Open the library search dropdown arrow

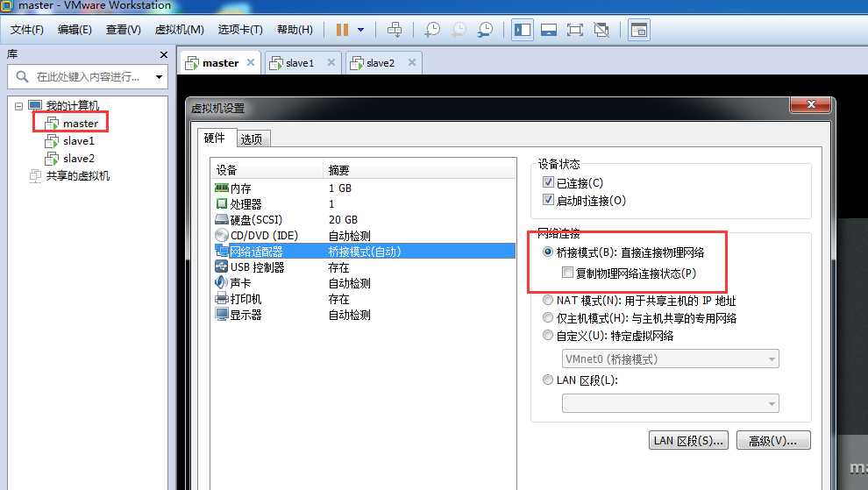(159, 76)
